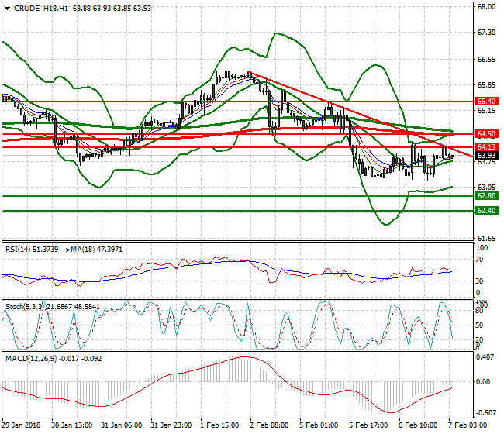Click the 65.40 red price tag

[x=486, y=102]
